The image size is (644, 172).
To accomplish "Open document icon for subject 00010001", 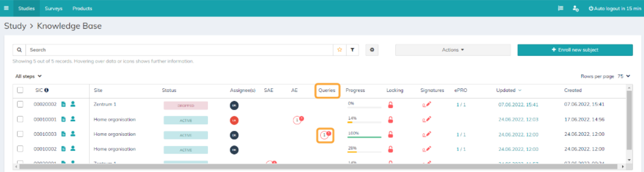I will 63,119.
